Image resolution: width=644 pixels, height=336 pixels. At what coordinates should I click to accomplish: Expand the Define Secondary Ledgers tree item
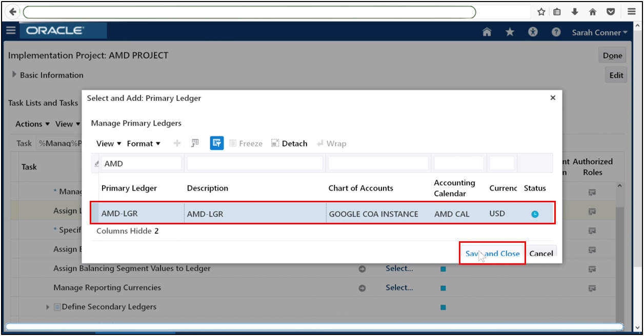tap(48, 307)
